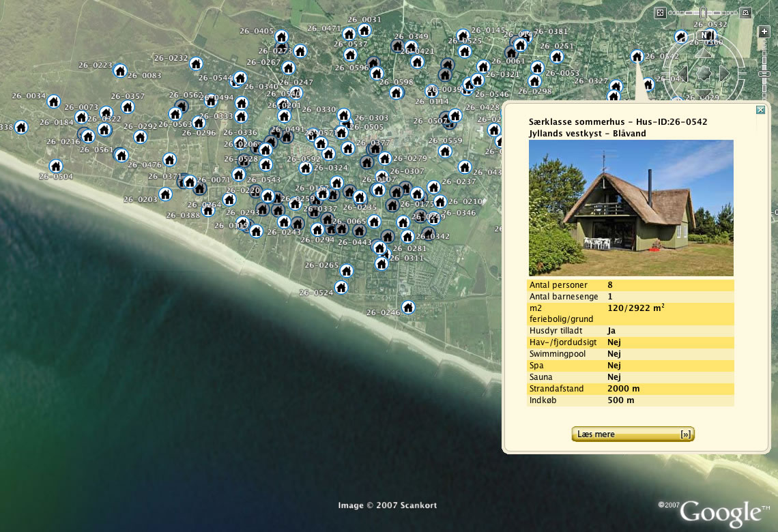Select the house marker labeled 26-0203
Image resolution: width=778 pixels, height=532 pixels.
pos(165,194)
